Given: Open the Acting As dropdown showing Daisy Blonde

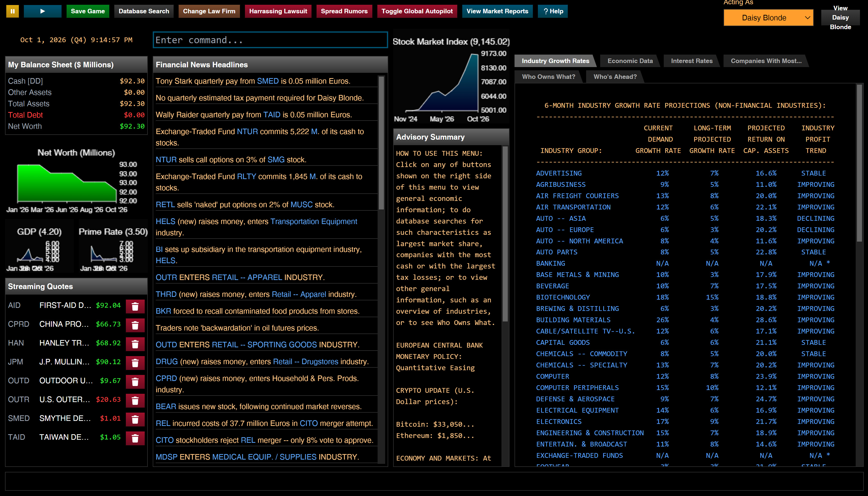Looking at the screenshot, I should click(768, 17).
